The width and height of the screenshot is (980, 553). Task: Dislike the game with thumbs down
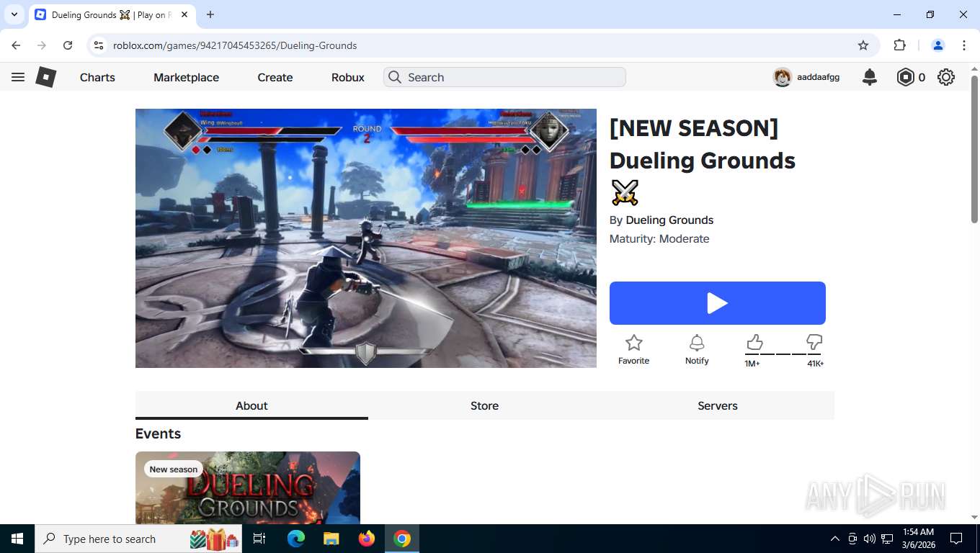point(814,342)
